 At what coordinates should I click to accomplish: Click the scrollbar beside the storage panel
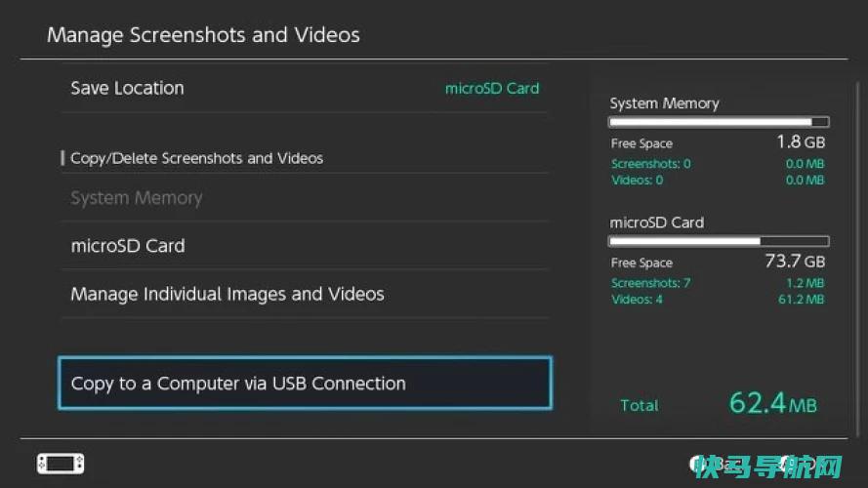coord(857,260)
